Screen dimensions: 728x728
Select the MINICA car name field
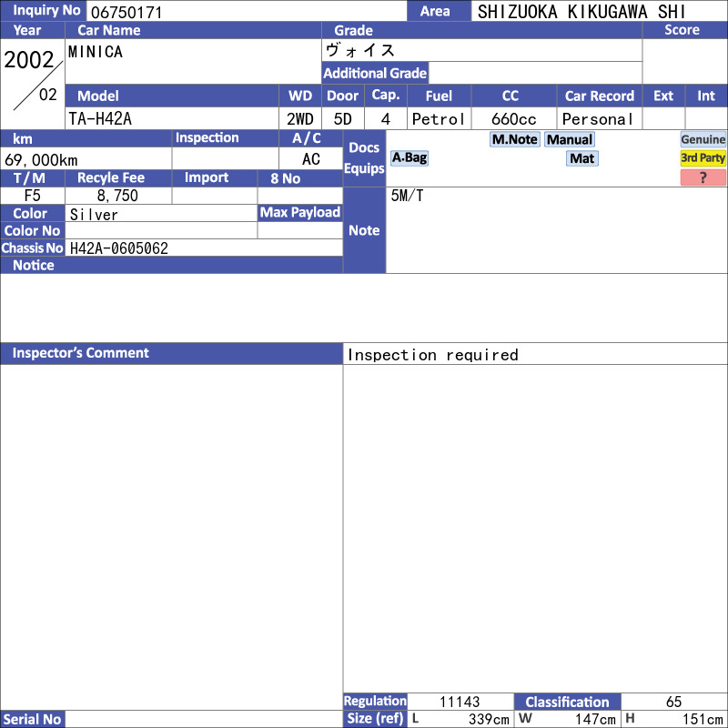click(x=193, y=61)
